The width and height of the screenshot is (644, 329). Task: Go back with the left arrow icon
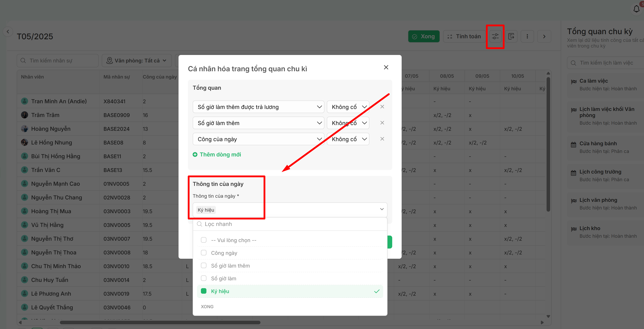[x=8, y=31]
